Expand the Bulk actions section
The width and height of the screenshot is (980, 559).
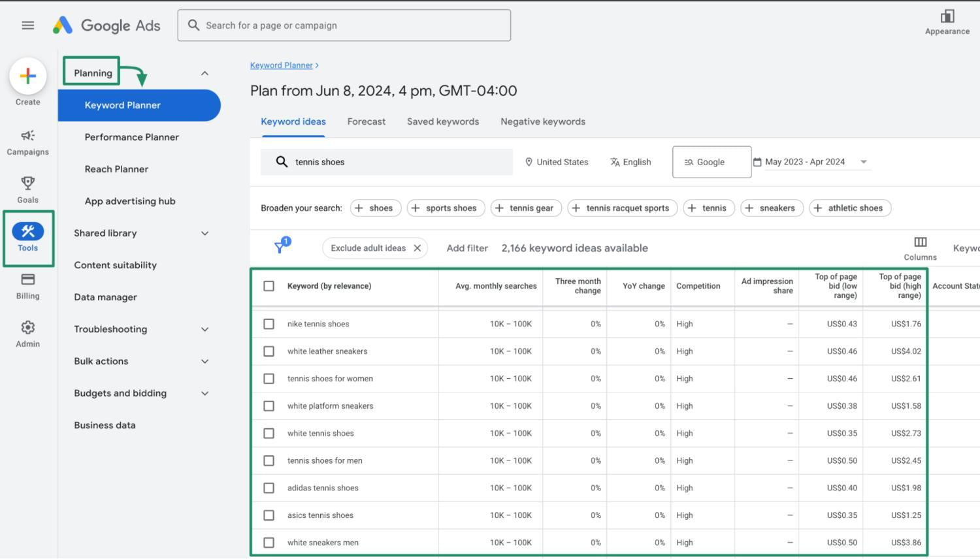(x=204, y=361)
